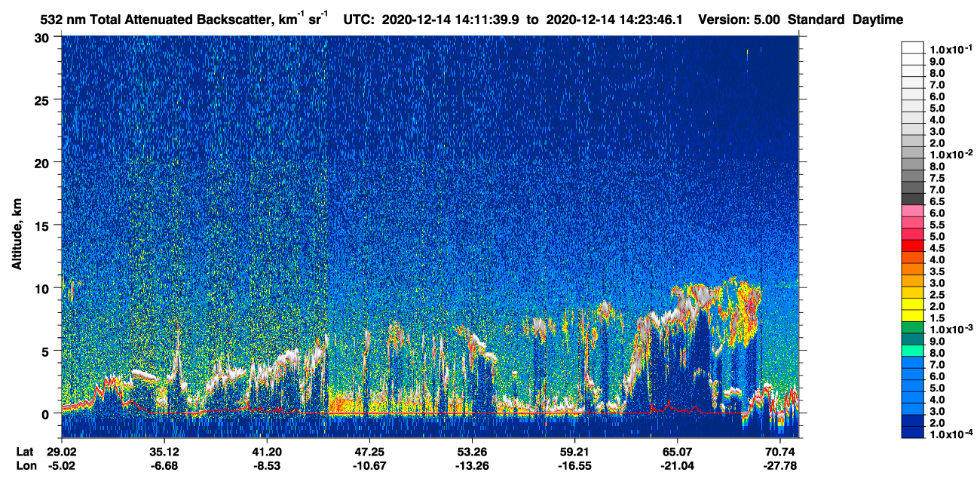
Task: Click latitude value 35.12
Action: (164, 452)
